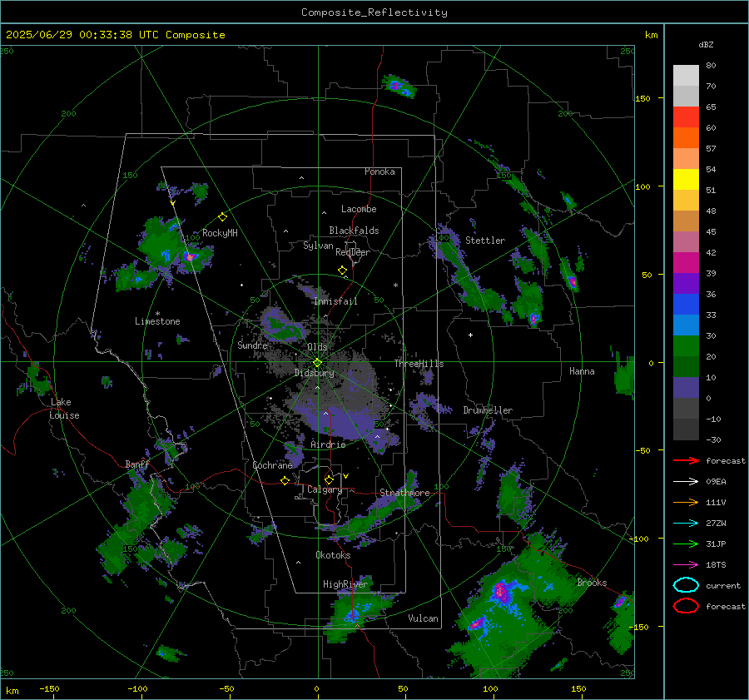Click the light gray 70-80 dBZ swatch

pos(686,76)
